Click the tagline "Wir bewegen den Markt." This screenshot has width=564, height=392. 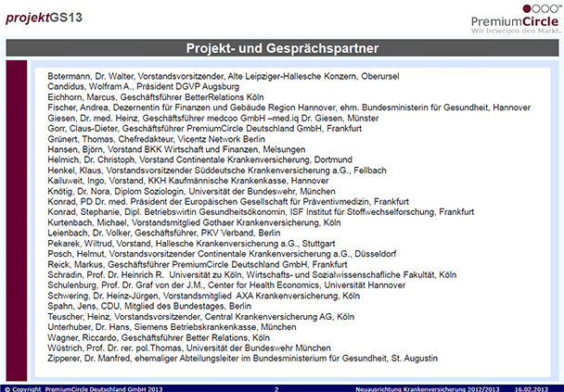pyautogui.click(x=516, y=31)
